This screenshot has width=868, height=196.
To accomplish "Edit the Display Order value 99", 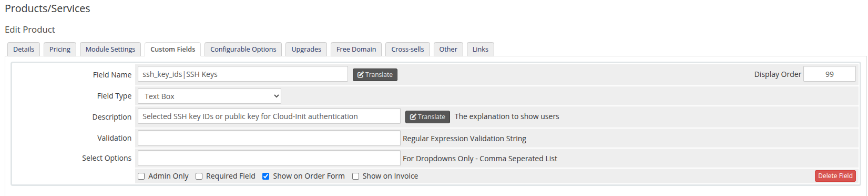I will (830, 74).
